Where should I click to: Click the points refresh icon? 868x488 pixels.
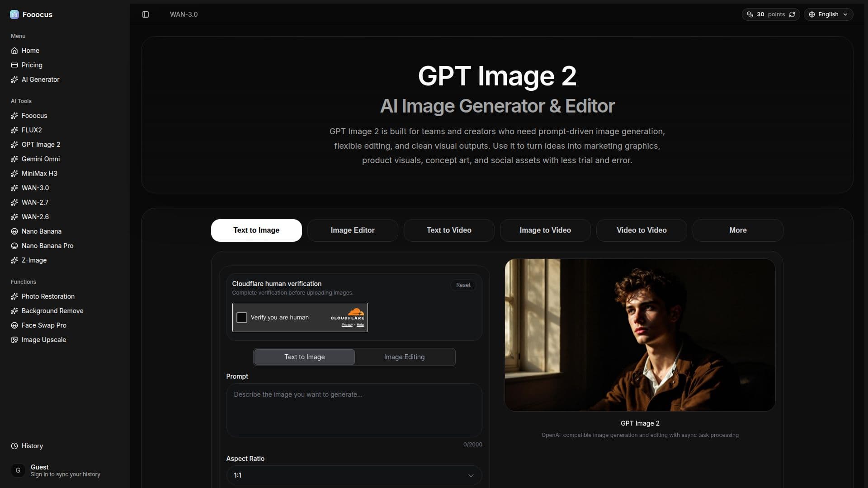click(792, 14)
